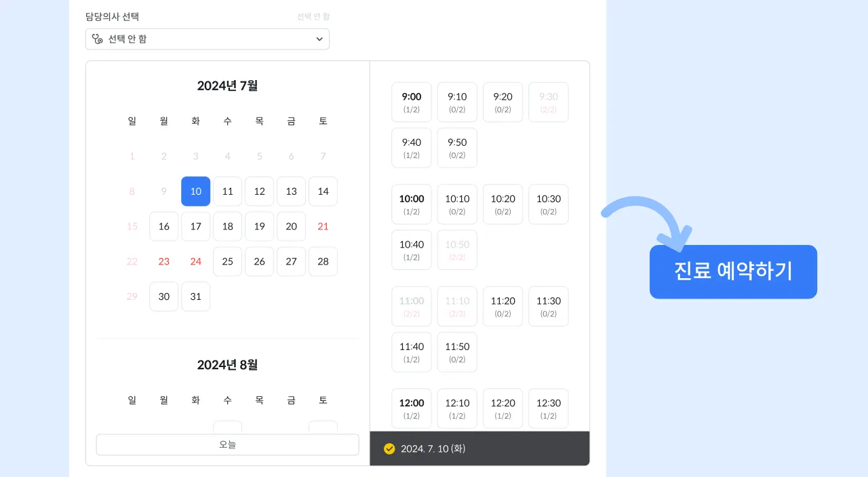
Task: Click the 진료 예약하기 button
Action: [733, 271]
